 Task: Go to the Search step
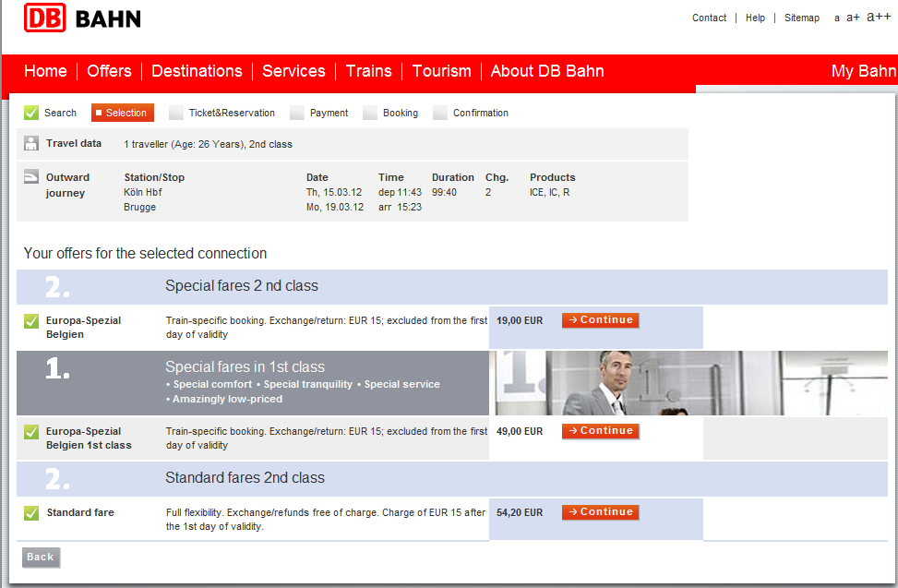[x=60, y=113]
